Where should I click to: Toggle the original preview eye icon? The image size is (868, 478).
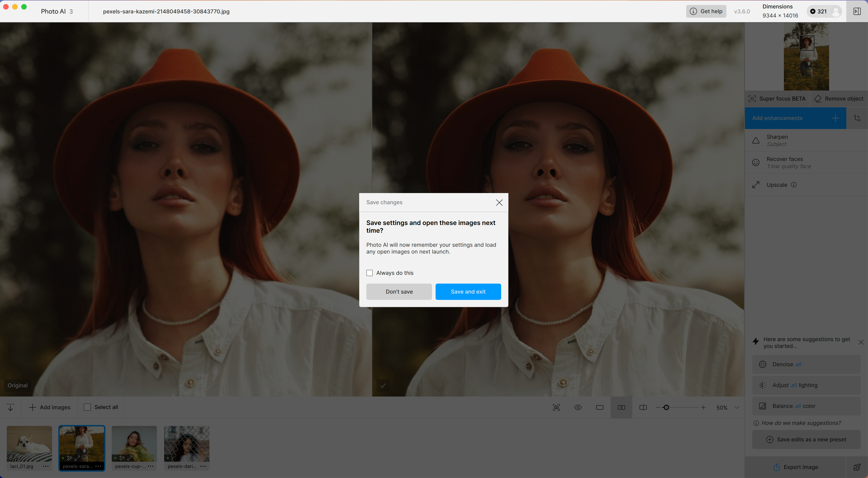578,407
